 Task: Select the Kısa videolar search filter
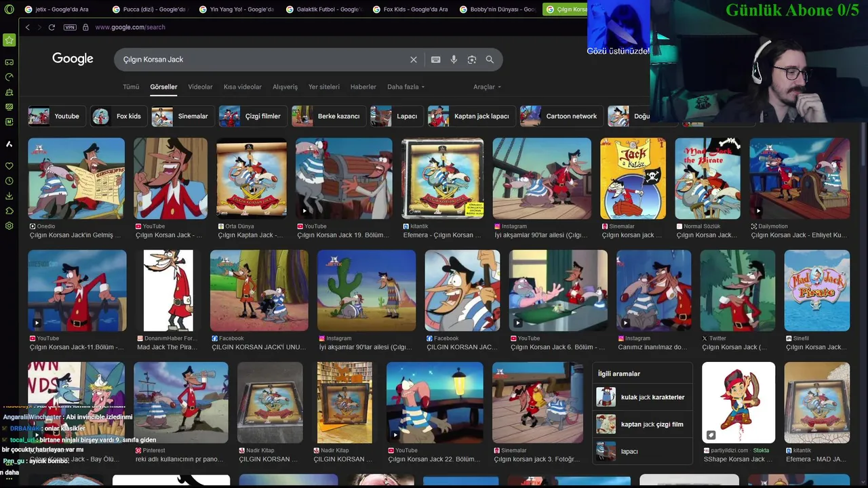(x=243, y=87)
